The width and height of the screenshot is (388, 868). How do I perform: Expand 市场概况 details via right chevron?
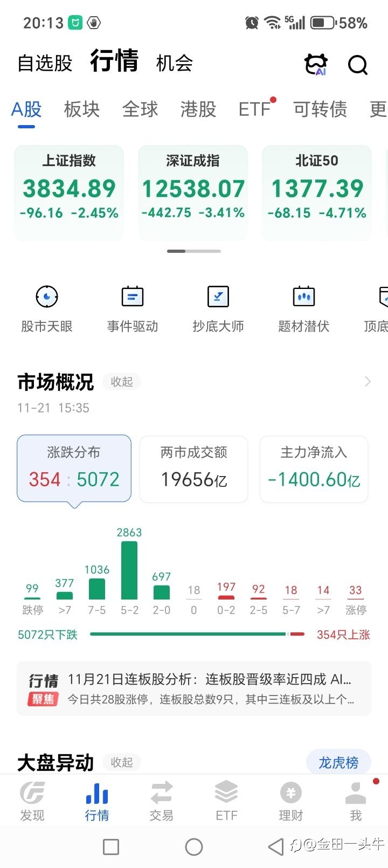click(368, 382)
